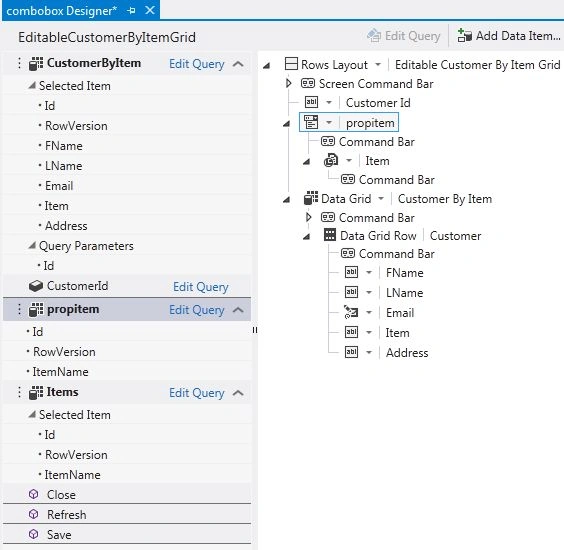Click the Rows Layout icon
Viewport: 564px width, 550px height.
291,64
